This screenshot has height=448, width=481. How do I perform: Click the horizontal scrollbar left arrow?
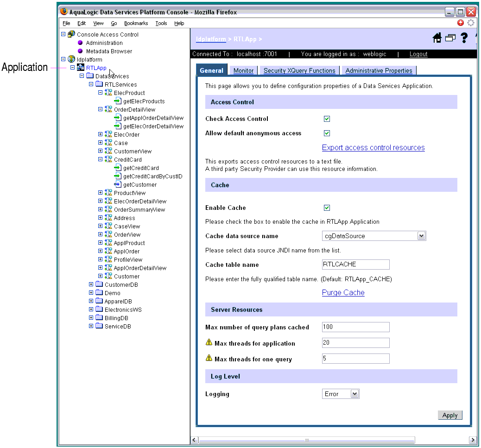coord(194,440)
